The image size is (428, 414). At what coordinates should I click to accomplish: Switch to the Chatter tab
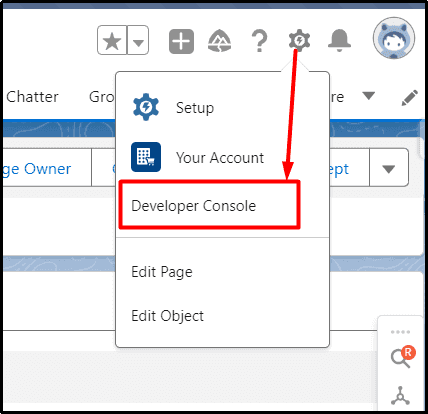[x=32, y=97]
